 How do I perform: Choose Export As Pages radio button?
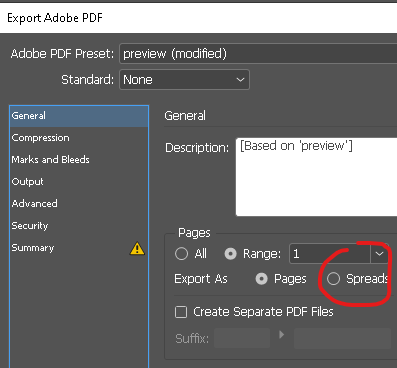tap(262, 279)
